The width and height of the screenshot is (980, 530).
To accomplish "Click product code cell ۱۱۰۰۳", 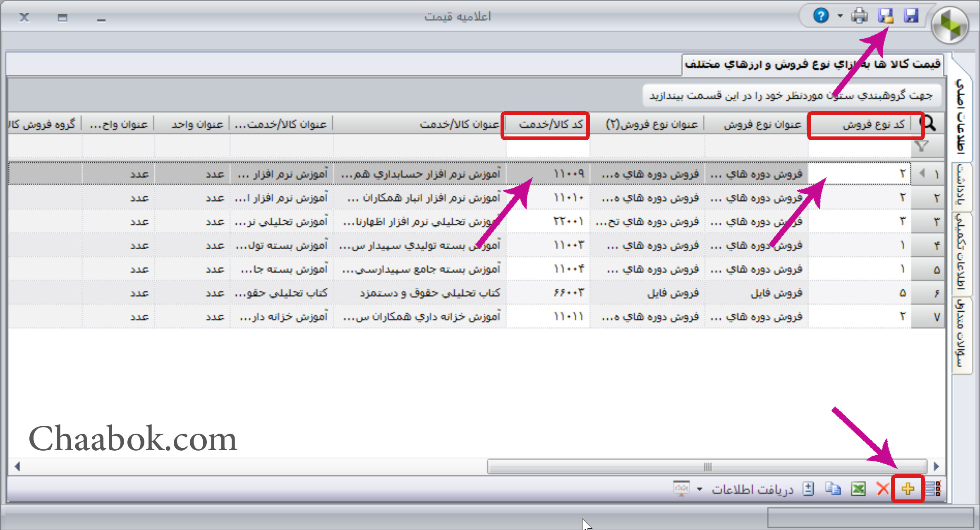I will click(548, 246).
